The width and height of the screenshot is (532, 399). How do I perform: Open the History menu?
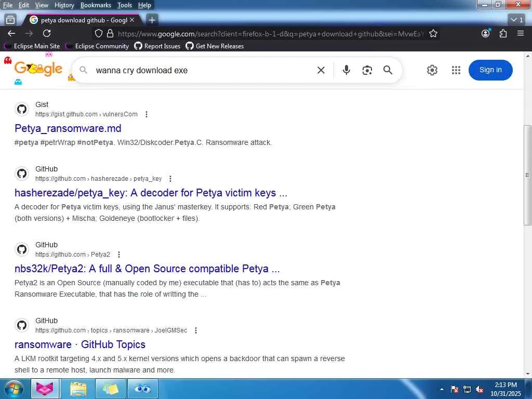64,5
